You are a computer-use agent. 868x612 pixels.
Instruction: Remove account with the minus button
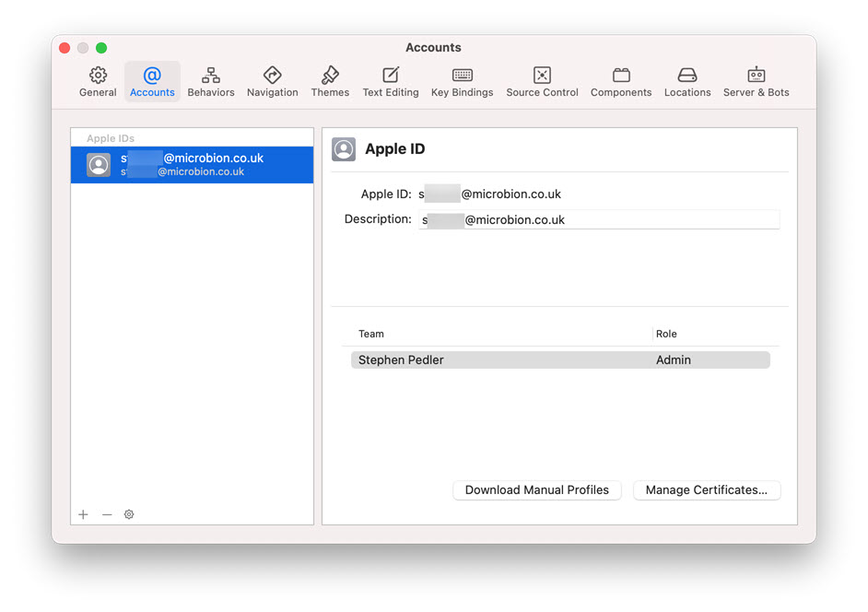[107, 514]
